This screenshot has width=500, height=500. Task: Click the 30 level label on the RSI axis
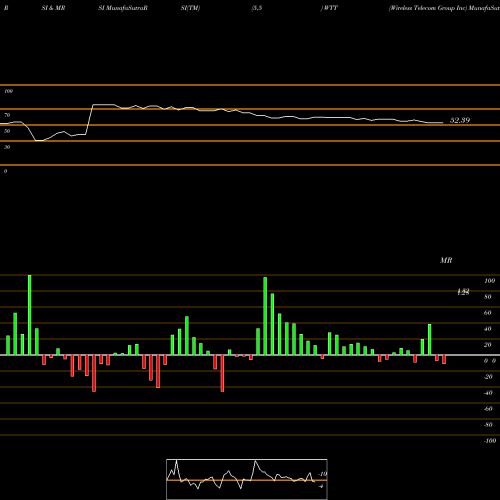coord(7,147)
